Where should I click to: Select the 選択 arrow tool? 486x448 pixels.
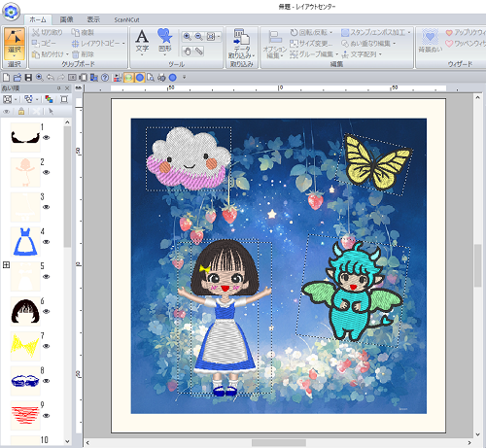click(15, 44)
